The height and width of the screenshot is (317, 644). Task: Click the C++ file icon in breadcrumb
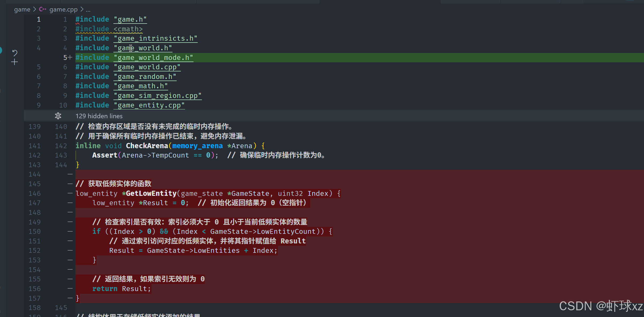[x=43, y=9]
